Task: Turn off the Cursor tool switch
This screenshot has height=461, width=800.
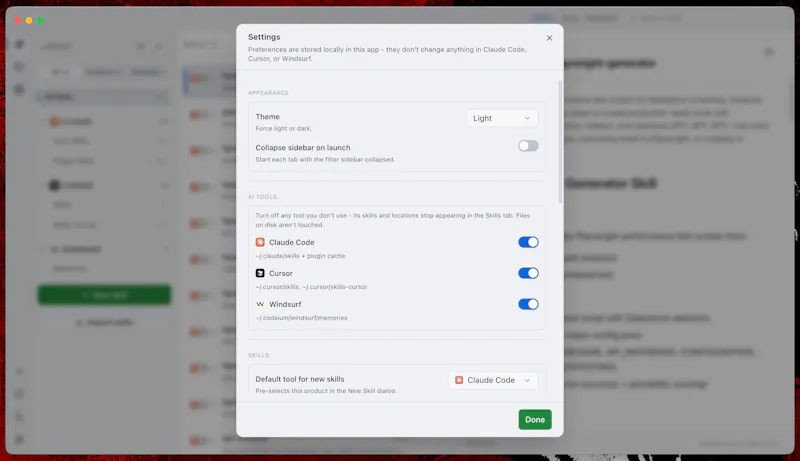Action: (x=528, y=273)
